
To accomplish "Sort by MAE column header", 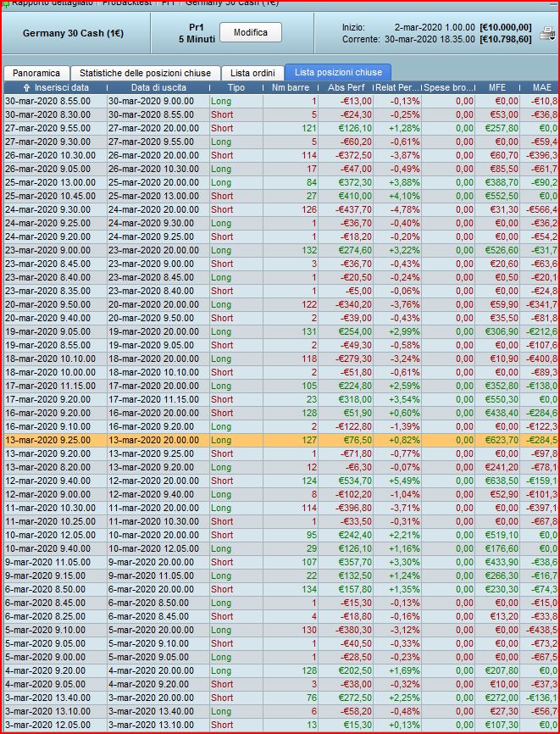I will (540, 87).
